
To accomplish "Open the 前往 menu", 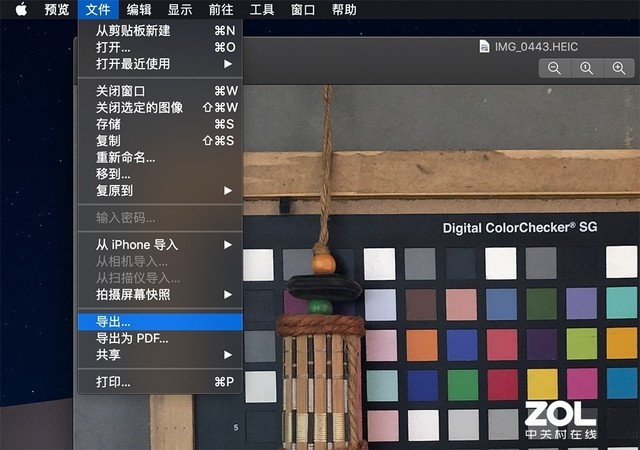I will tap(221, 9).
